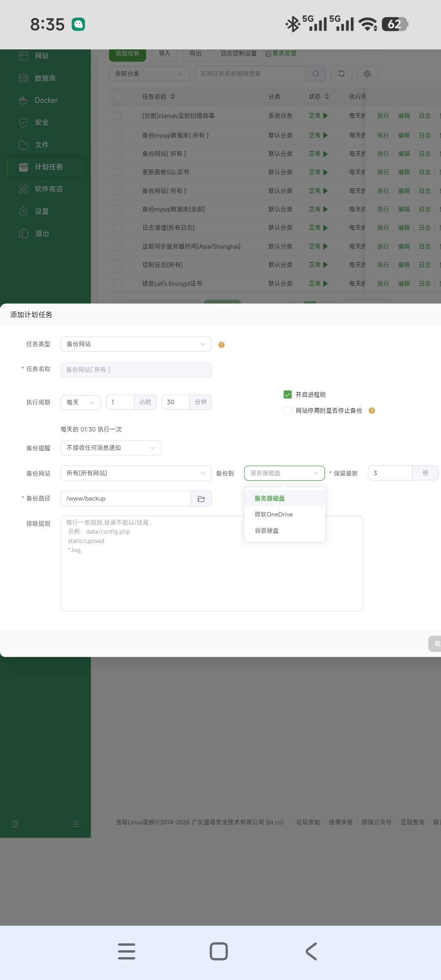
Task: Open the 任务类型 dropdown showing 备份网站
Action: pos(136,344)
